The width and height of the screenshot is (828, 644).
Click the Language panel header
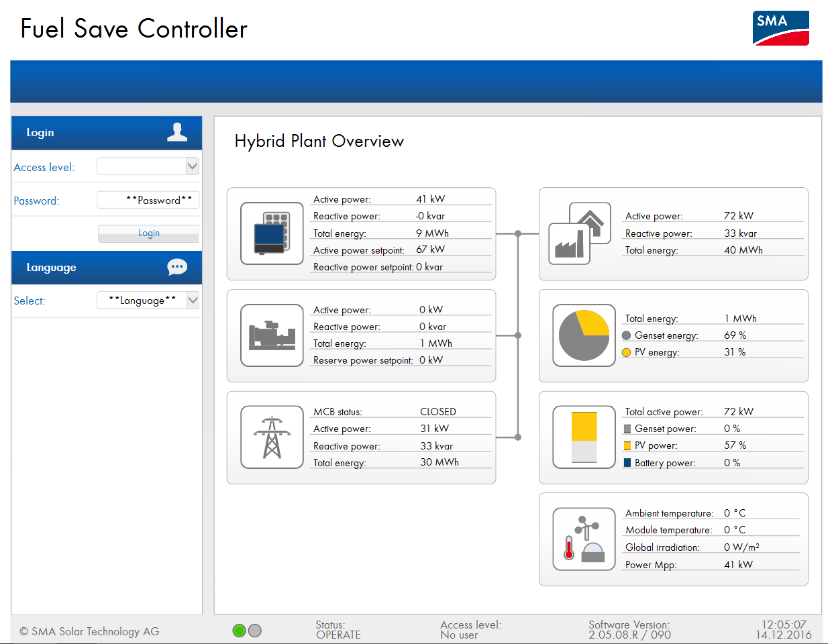94,268
